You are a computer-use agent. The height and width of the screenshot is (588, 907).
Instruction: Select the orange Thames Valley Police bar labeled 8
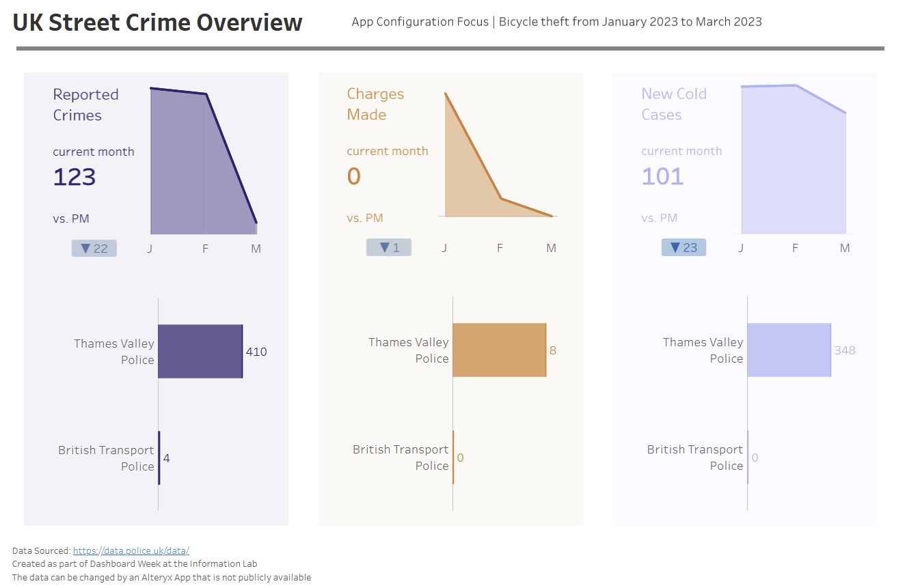(499, 350)
